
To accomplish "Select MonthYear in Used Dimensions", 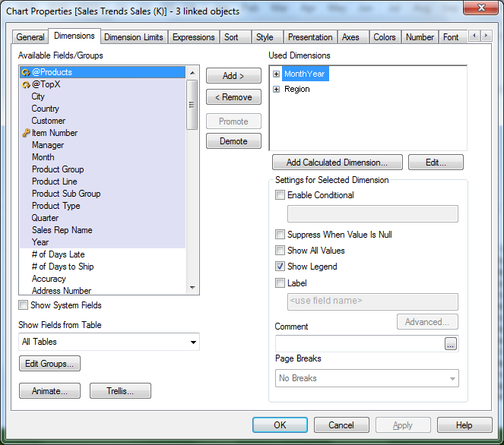I will pyautogui.click(x=305, y=74).
